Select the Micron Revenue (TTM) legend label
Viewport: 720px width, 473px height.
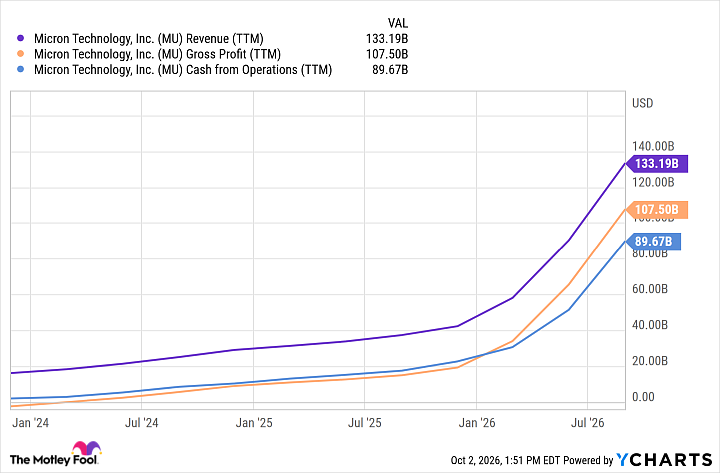point(149,39)
